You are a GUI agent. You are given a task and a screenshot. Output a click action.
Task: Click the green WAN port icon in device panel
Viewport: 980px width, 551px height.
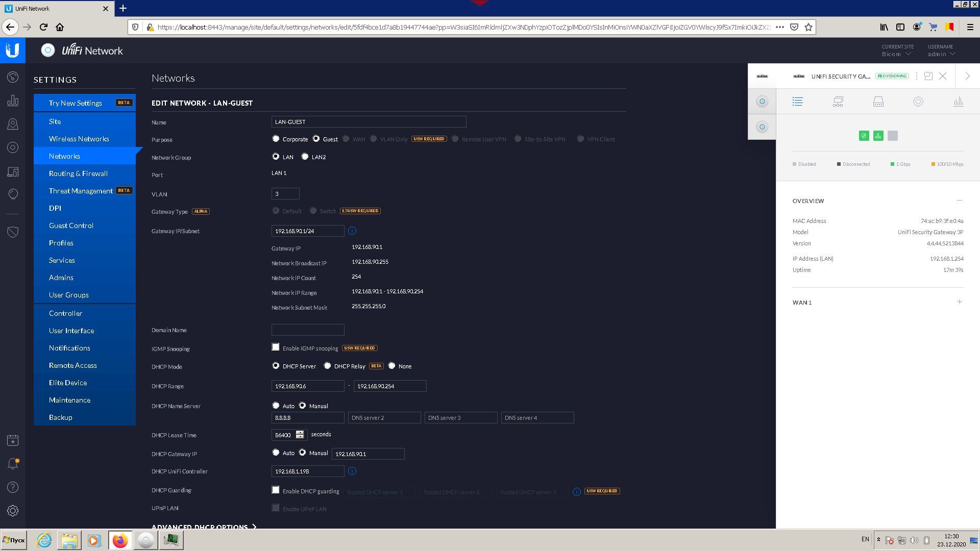(864, 136)
